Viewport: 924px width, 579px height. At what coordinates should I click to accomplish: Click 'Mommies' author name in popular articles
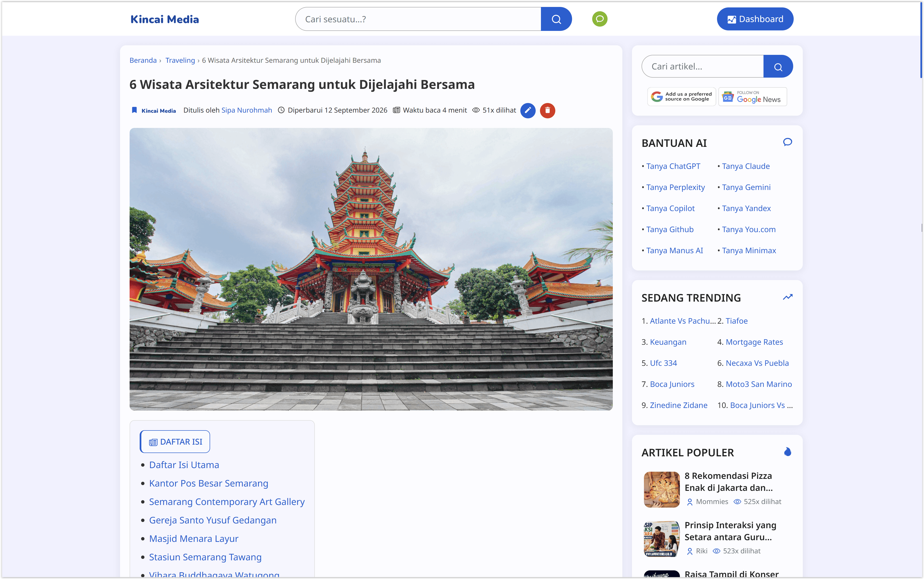click(x=712, y=502)
